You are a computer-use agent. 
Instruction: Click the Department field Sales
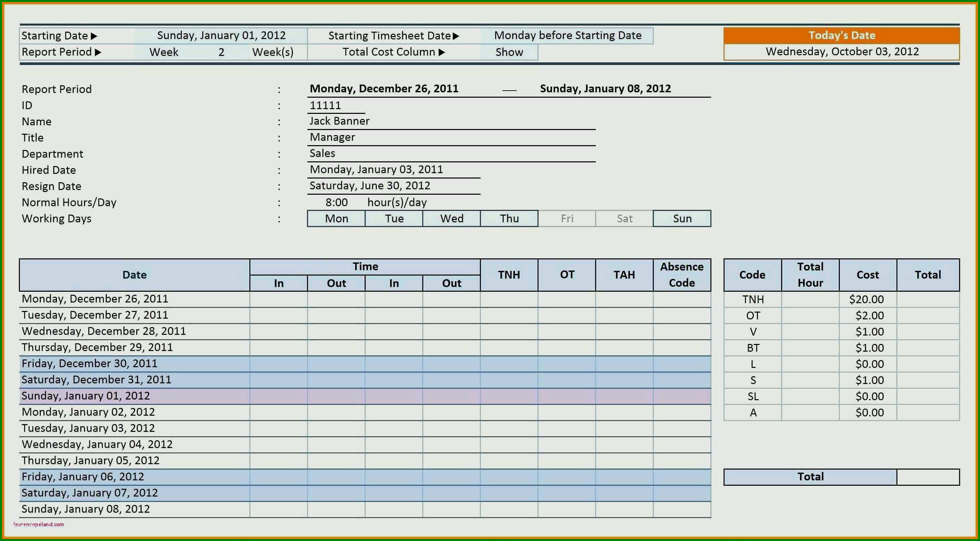click(452, 154)
